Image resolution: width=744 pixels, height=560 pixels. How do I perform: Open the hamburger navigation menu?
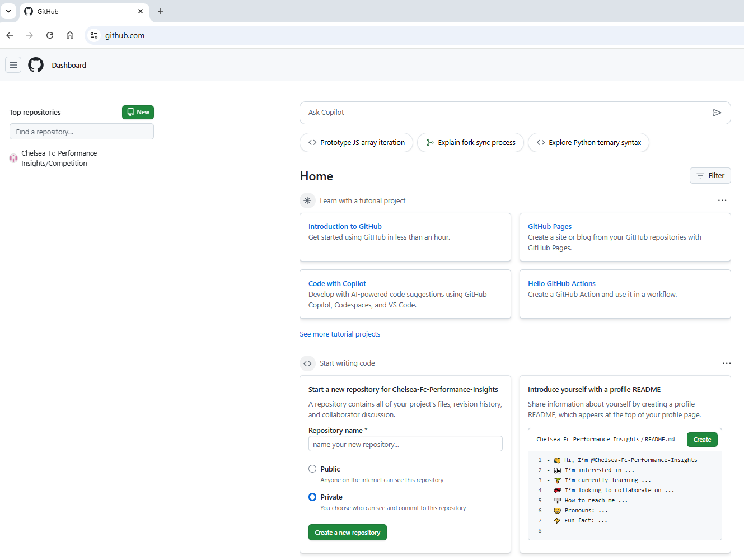[x=13, y=65]
